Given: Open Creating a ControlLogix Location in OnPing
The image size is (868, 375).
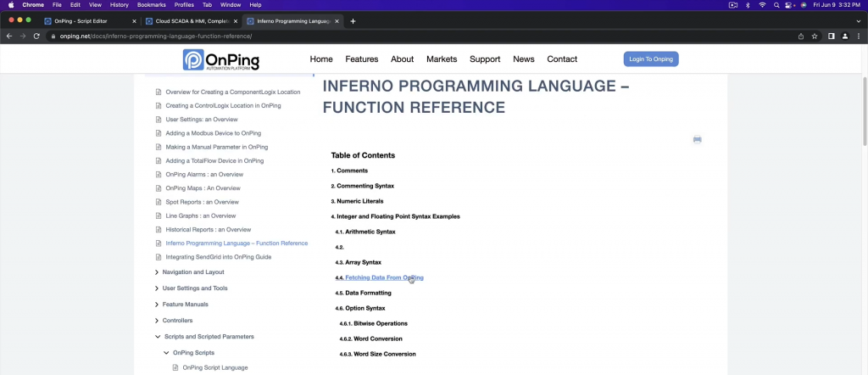Looking at the screenshot, I should coord(223,106).
